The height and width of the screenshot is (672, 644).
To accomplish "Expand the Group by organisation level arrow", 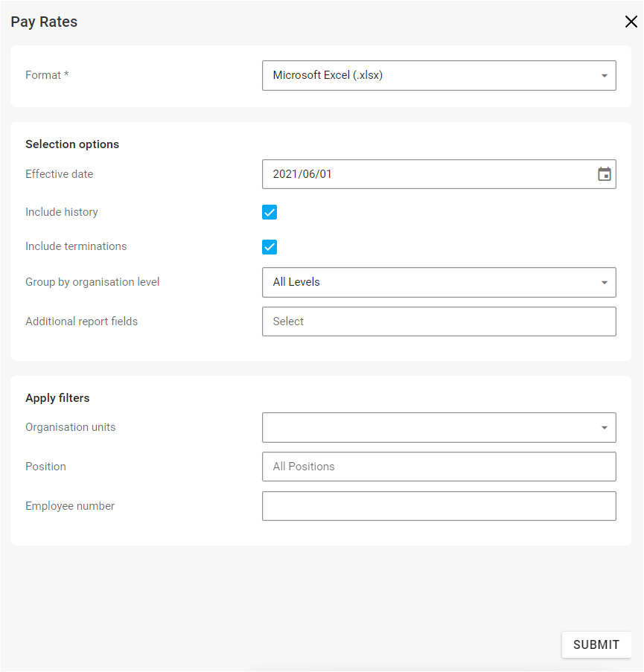I will [x=603, y=283].
